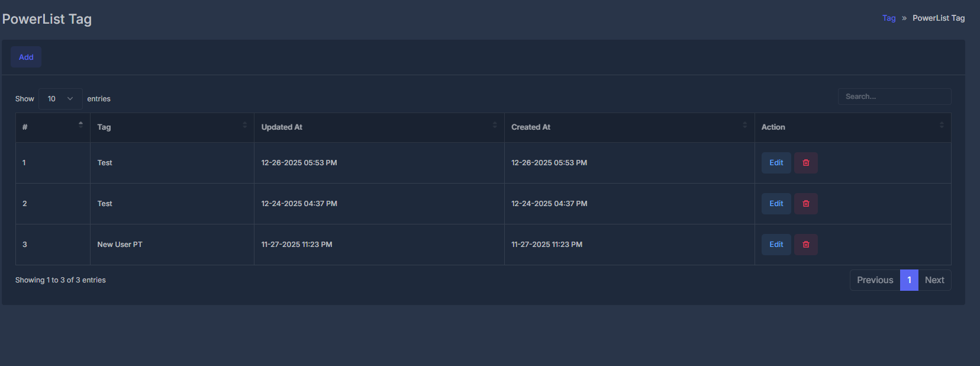
Task: Delete the Test tag from 12-24-2025
Action: 805,204
